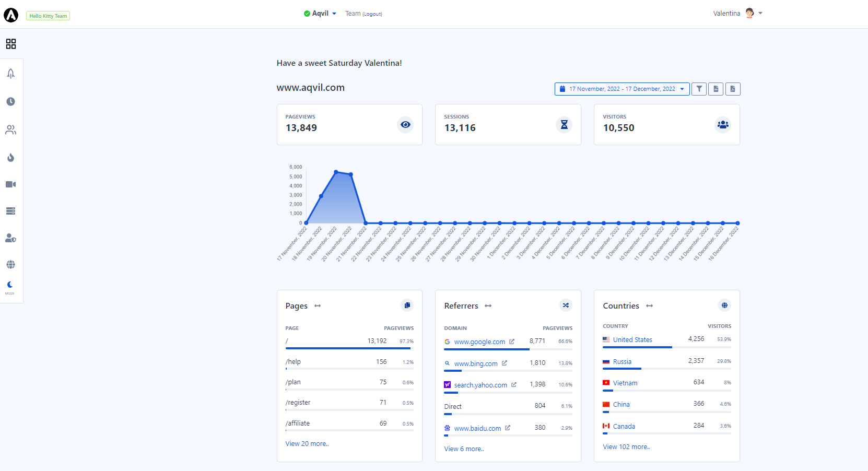Screen dimensions: 868x471
Task: Click Valentina's avatar picture
Action: (749, 13)
